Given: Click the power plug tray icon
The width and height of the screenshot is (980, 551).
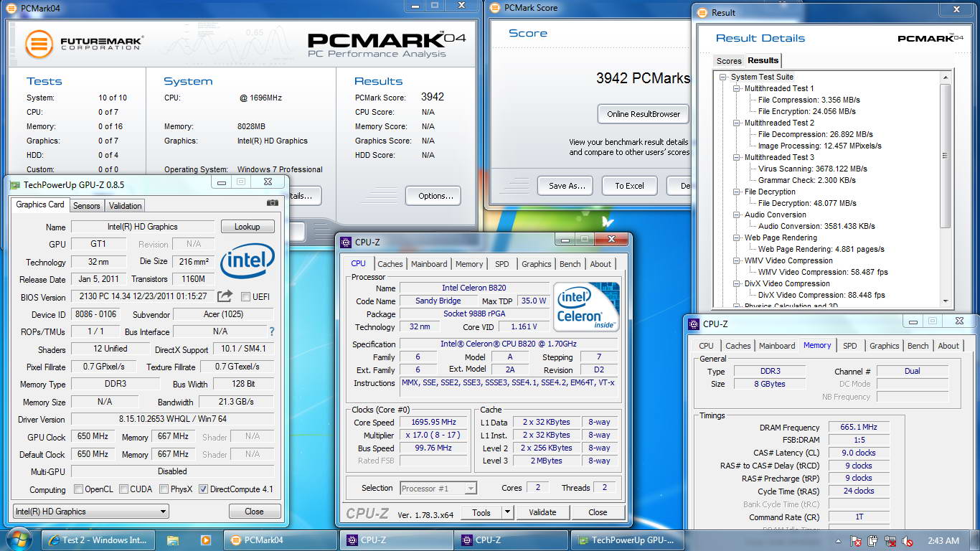Looking at the screenshot, I should (x=873, y=541).
